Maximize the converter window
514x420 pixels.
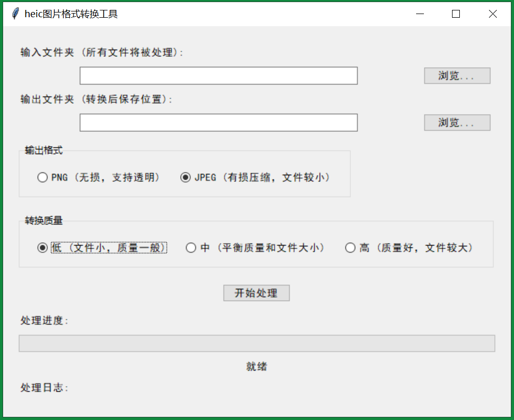pos(456,14)
